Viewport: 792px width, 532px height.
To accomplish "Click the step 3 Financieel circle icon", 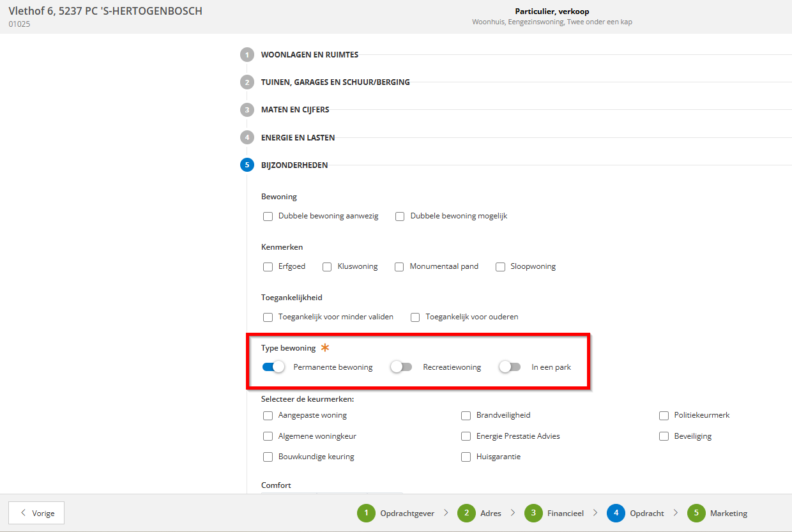I will coord(533,513).
